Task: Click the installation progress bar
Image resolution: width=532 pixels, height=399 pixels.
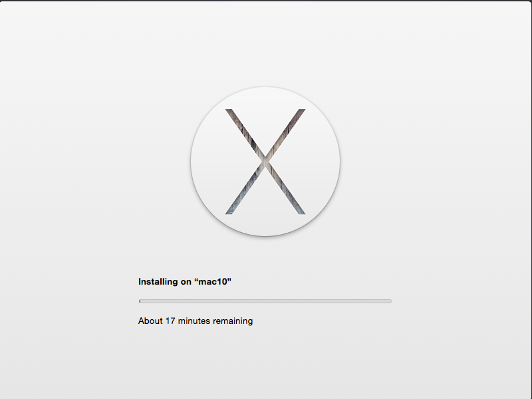Action: tap(265, 301)
